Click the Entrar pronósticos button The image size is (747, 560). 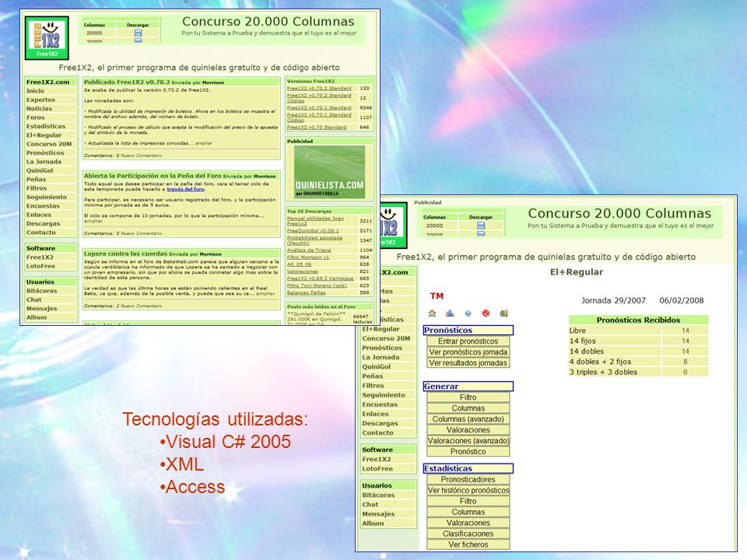pyautogui.click(x=468, y=341)
